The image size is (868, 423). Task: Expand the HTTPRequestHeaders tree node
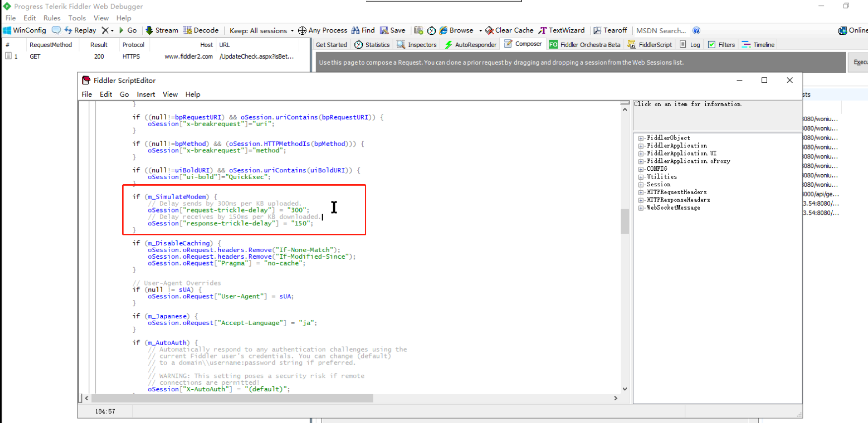(641, 193)
